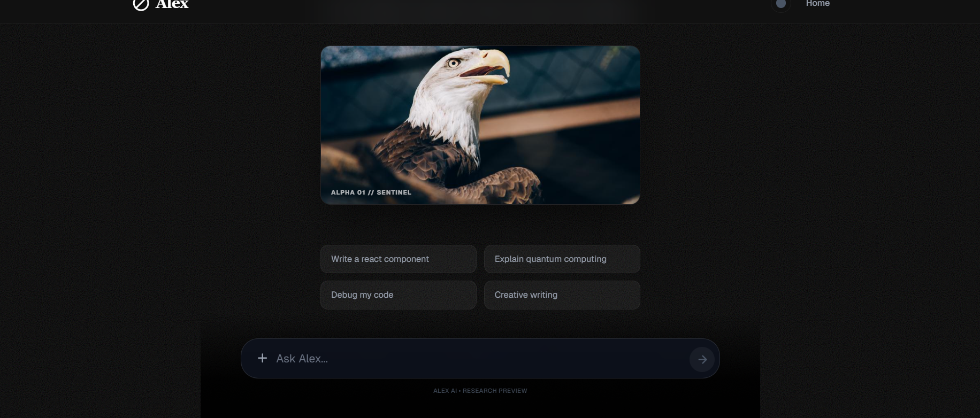Choose 'Explain quantum computing' suggestion
980x418 pixels.
pyautogui.click(x=562, y=259)
